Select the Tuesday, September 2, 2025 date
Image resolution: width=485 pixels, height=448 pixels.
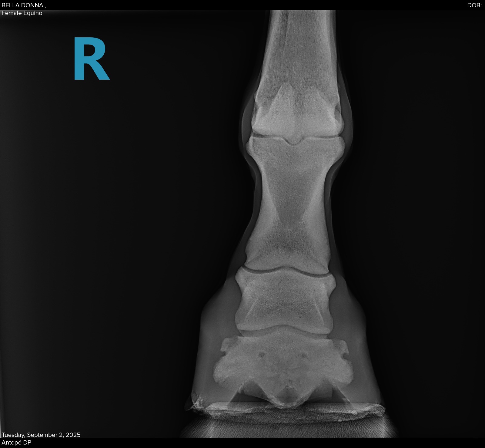click(x=41, y=435)
